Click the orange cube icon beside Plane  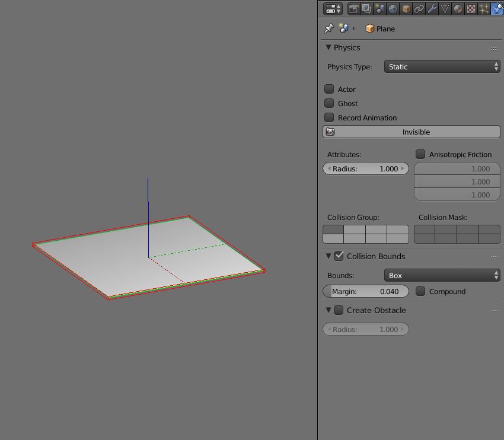tap(369, 28)
